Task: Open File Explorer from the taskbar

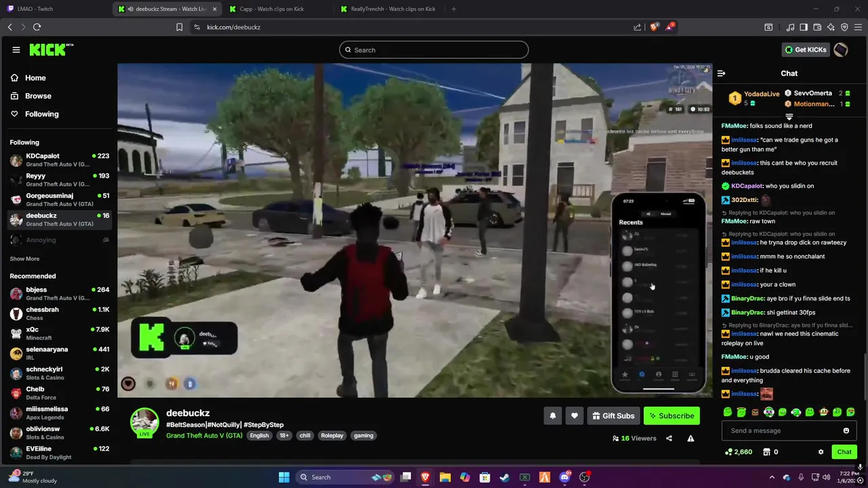Action: (x=445, y=477)
